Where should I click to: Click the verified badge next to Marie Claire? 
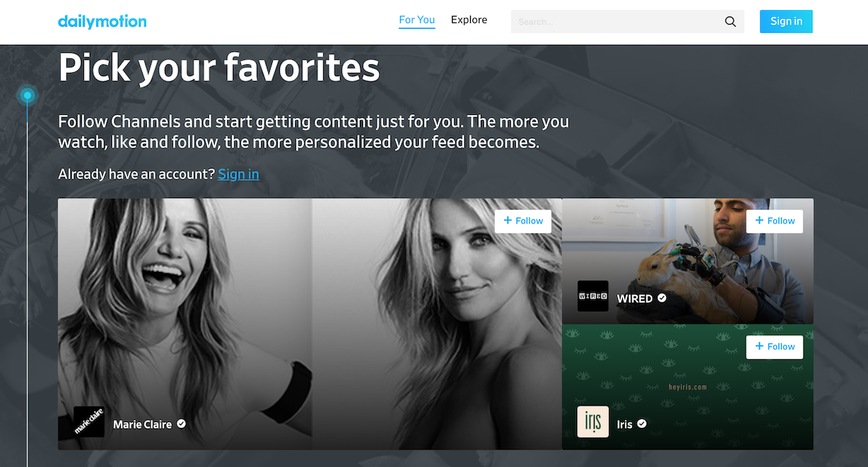point(182,424)
